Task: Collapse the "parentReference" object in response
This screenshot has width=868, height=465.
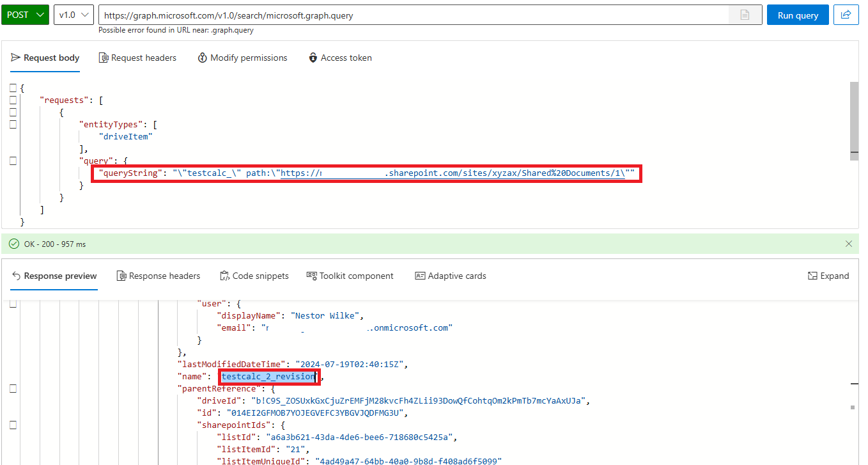Action: click(x=13, y=389)
